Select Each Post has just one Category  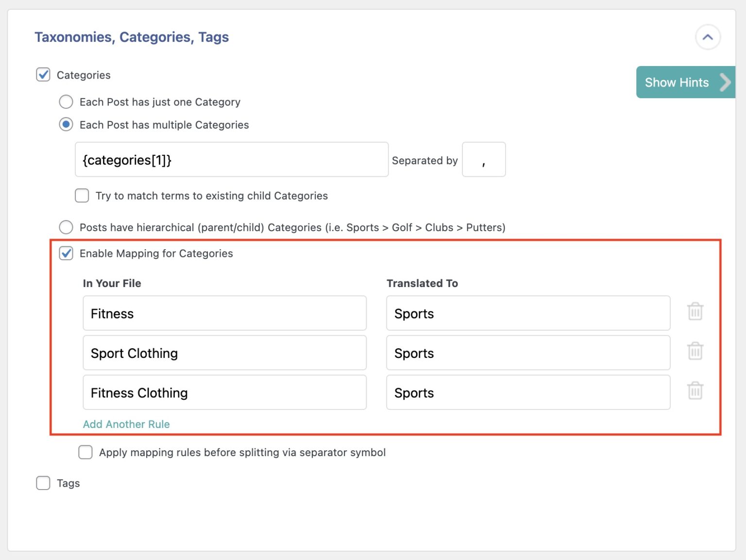(66, 102)
